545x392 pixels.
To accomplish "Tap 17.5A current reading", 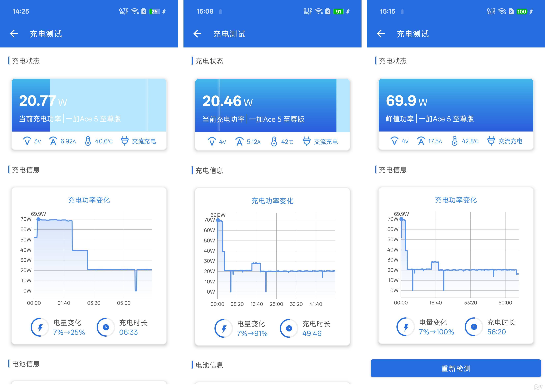I will (435, 141).
